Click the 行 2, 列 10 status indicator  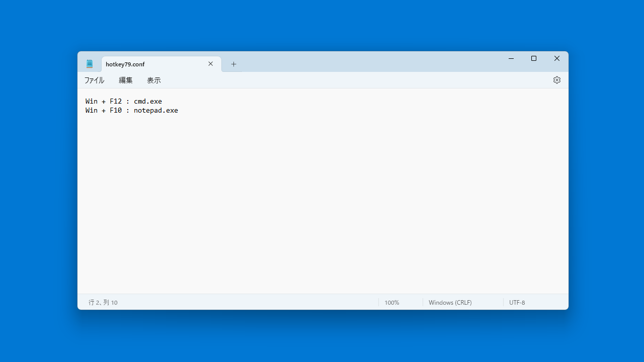tap(103, 303)
